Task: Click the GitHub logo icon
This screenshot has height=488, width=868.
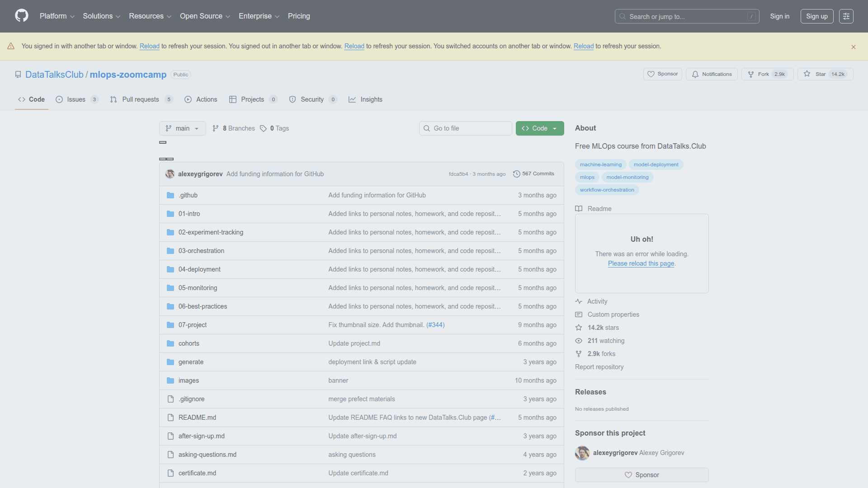Action: click(22, 16)
